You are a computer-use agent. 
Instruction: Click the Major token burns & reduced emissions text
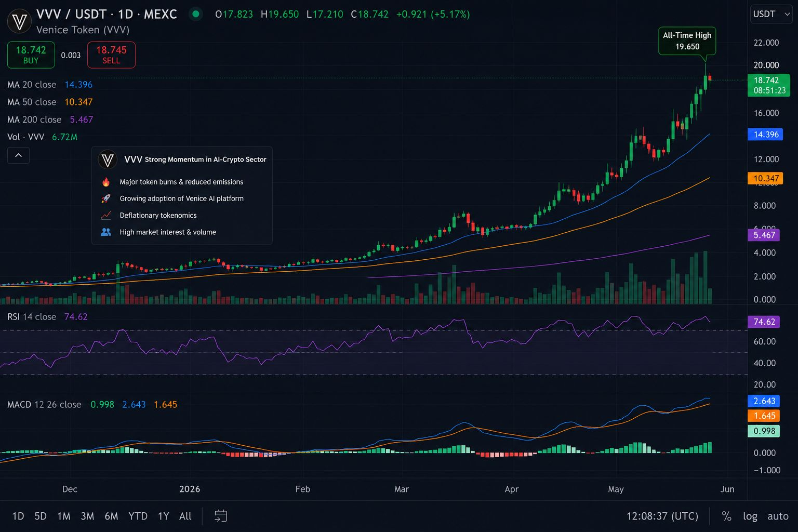(181, 182)
